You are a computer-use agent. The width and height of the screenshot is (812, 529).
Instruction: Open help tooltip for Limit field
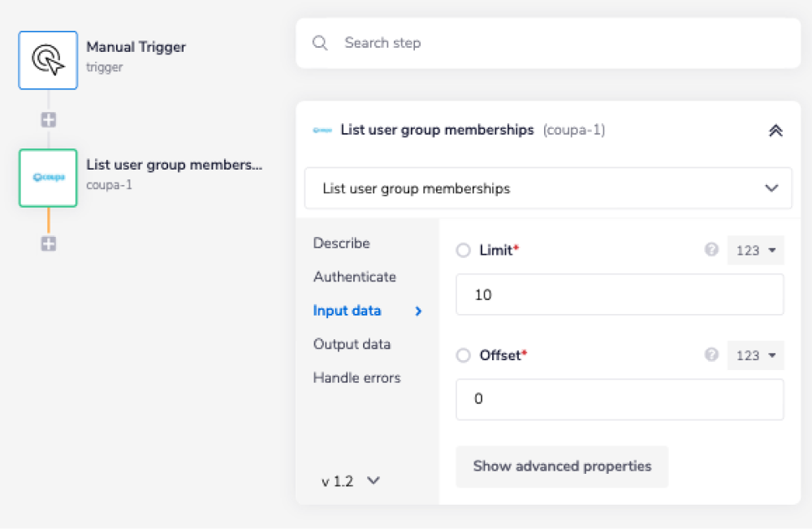tap(711, 251)
